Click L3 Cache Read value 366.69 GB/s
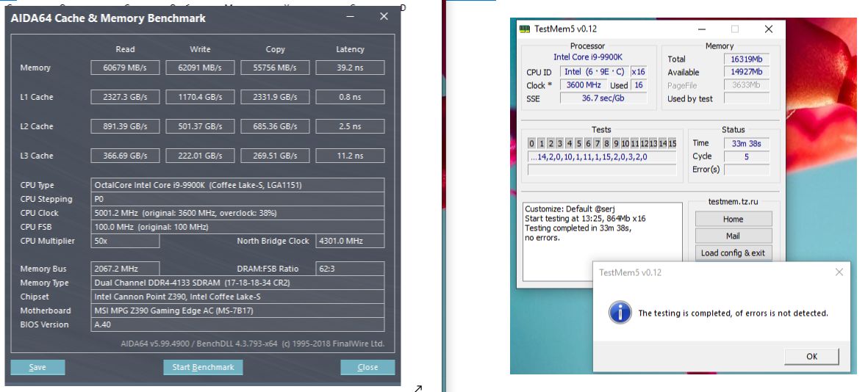868x392 pixels. click(125, 156)
